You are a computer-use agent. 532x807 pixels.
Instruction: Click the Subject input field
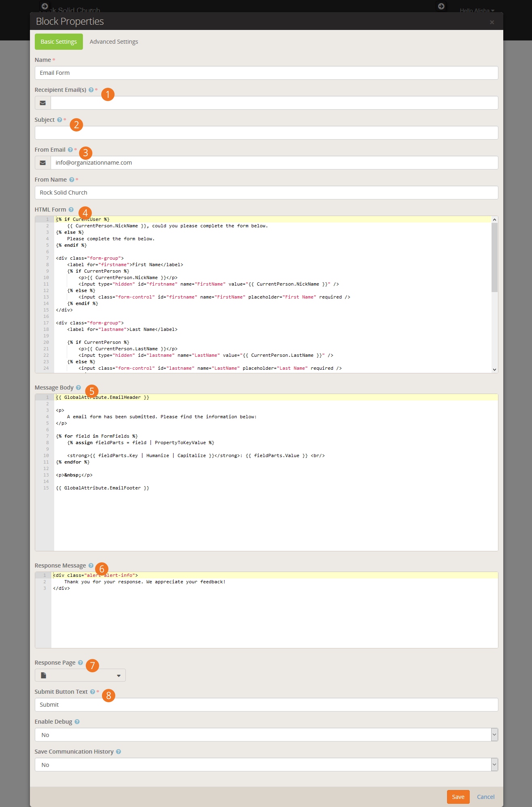click(266, 133)
